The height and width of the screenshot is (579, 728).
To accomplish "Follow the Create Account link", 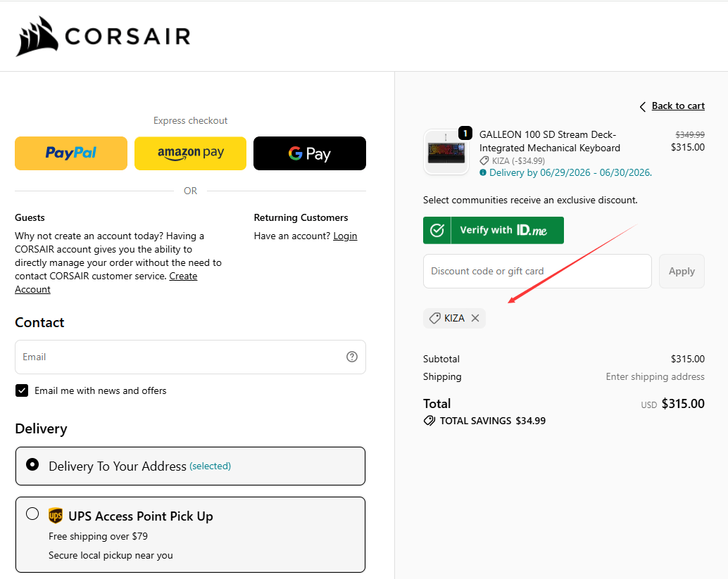I will 183,276.
